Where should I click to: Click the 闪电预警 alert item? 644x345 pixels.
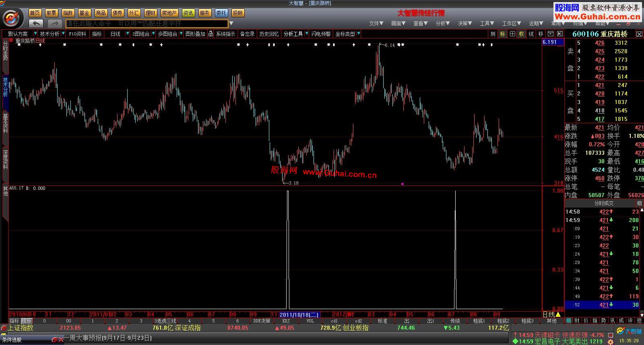(321, 34)
